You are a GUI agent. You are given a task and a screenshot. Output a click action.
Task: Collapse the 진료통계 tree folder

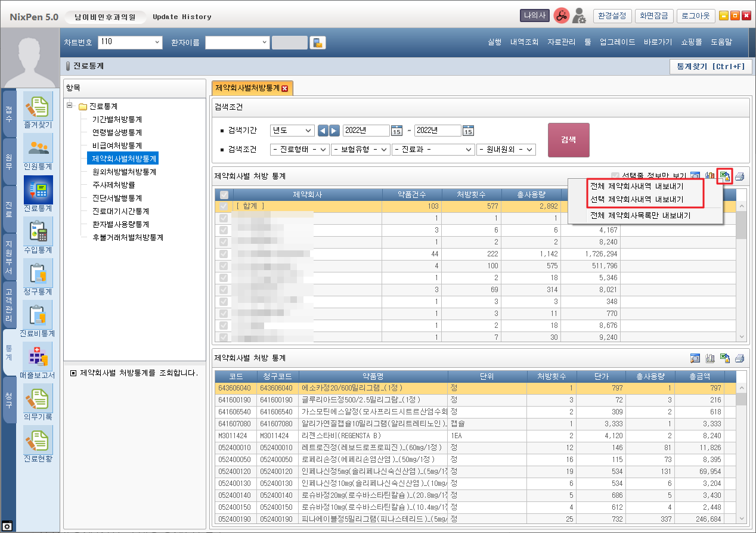pos(70,106)
